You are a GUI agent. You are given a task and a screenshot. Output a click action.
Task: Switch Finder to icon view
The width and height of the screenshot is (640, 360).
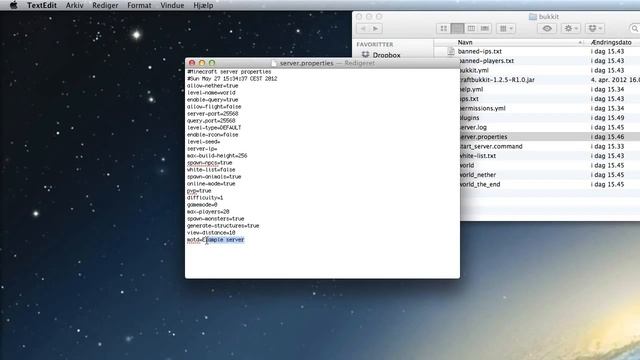pyautogui.click(x=444, y=29)
